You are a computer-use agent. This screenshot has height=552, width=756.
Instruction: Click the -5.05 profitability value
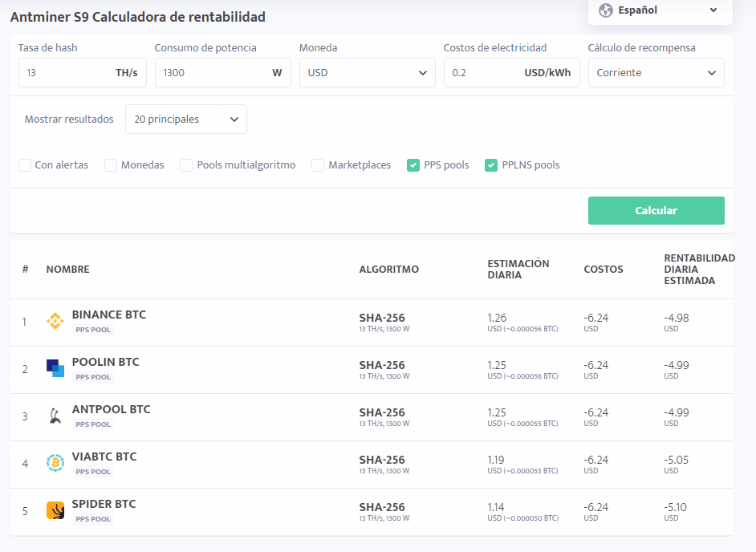pos(677,460)
